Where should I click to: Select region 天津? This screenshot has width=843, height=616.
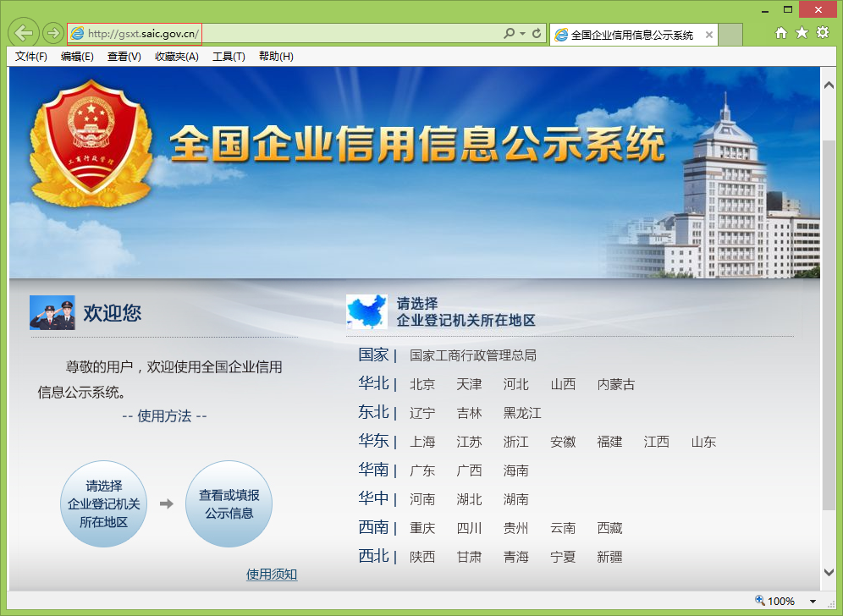tap(469, 384)
